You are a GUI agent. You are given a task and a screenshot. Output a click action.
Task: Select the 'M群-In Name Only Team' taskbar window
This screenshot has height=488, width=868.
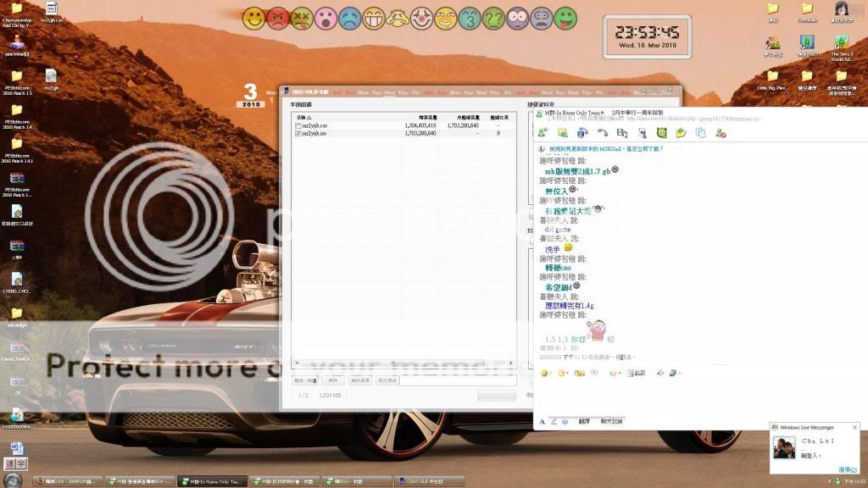[213, 481]
